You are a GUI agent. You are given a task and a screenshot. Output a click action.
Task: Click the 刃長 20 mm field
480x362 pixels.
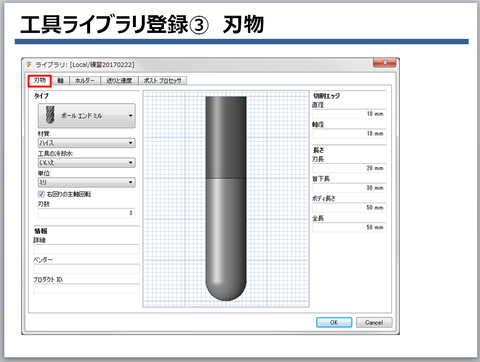[349, 168]
